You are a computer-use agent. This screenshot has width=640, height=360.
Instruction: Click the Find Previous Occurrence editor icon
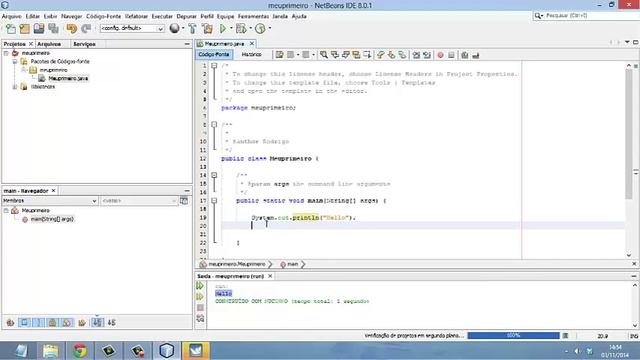pos(335,55)
